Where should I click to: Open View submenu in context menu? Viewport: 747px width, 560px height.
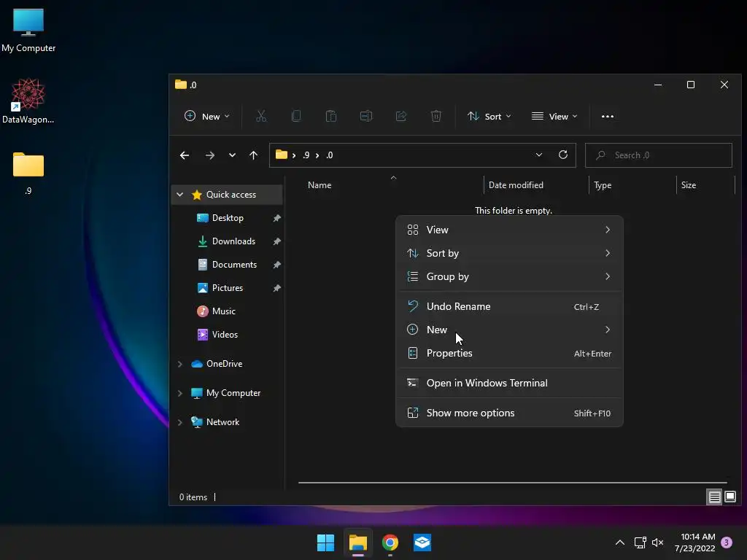point(509,230)
